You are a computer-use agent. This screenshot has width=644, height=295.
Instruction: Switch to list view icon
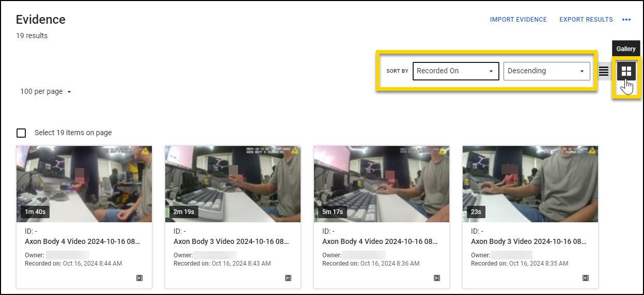tap(603, 71)
